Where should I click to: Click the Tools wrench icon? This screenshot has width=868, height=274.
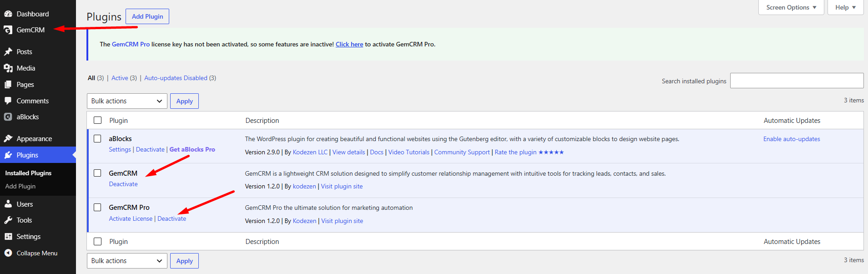(8, 220)
